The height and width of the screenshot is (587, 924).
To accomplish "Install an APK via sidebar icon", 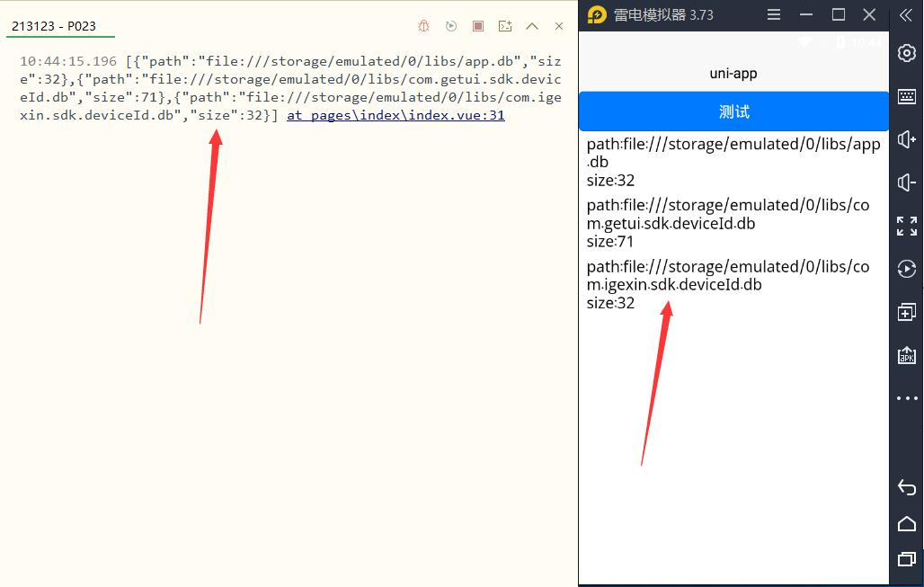I will click(x=907, y=355).
